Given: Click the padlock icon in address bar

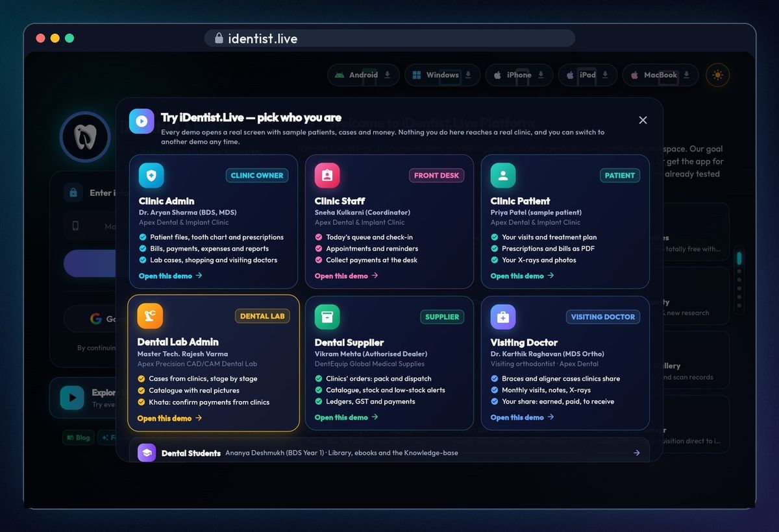Looking at the screenshot, I should click(x=219, y=38).
